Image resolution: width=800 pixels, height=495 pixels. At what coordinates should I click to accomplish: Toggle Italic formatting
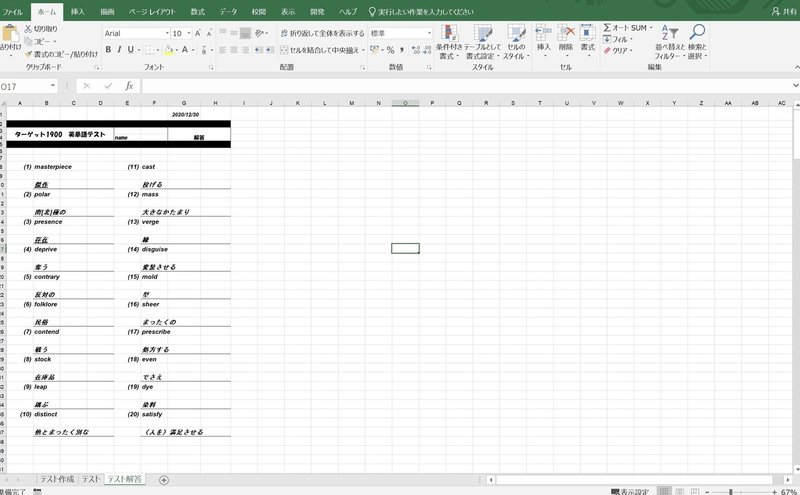(119, 50)
